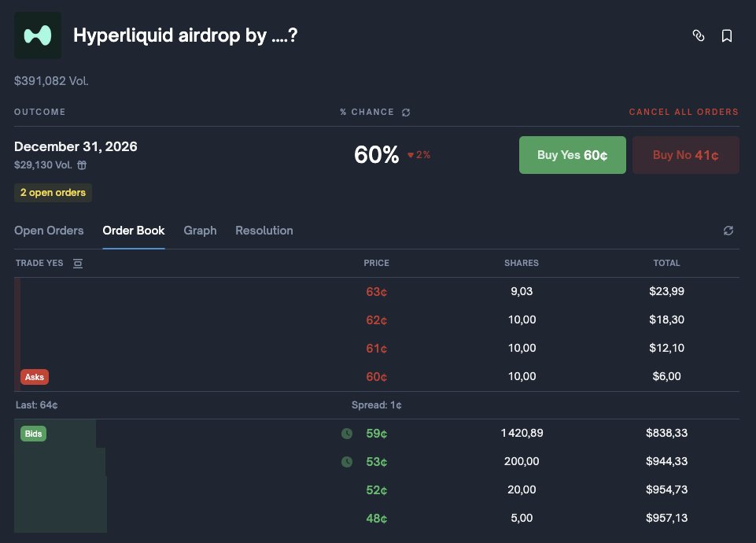Click the 53¢ bid price
Viewport: 756px width, 543px height.
point(377,462)
